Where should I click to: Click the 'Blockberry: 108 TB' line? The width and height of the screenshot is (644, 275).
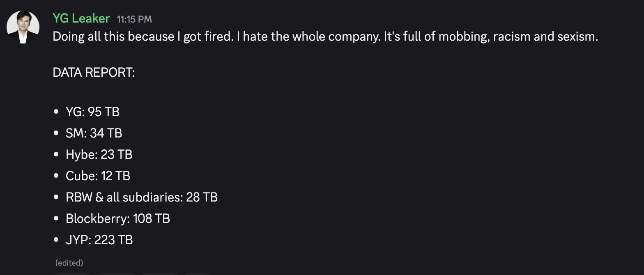(x=117, y=218)
